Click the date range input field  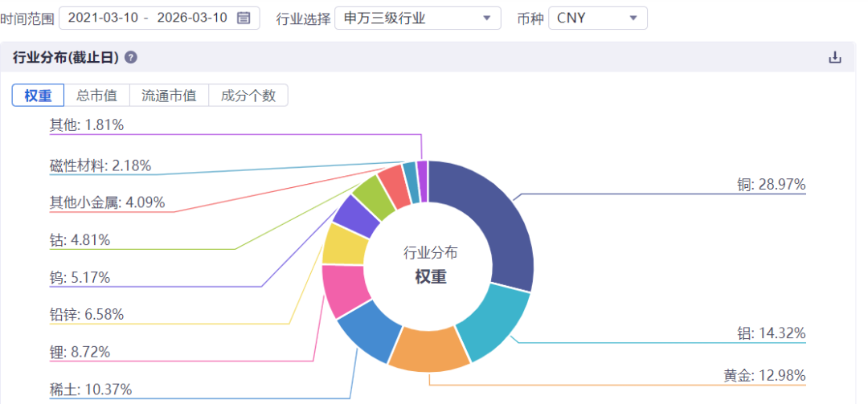click(x=159, y=18)
